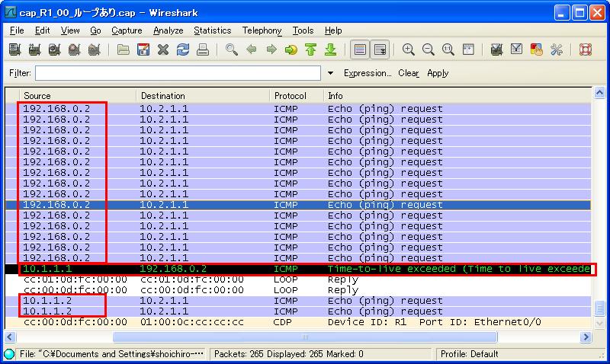
Task: Reset zoom to normal size
Action: tap(448, 49)
